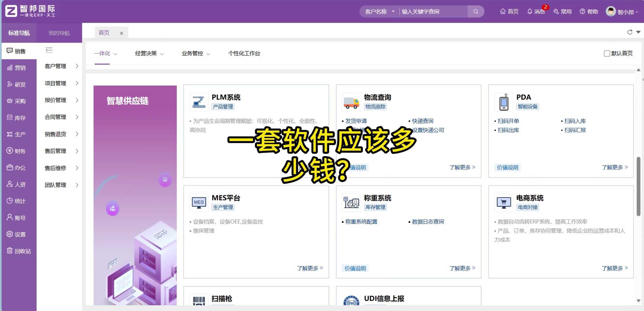Click the PDA handheld device icon
The image size is (644, 311).
tap(504, 102)
